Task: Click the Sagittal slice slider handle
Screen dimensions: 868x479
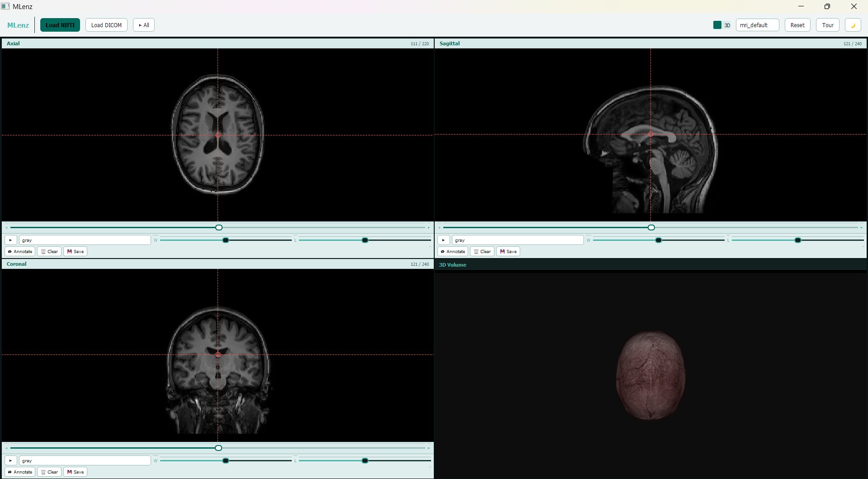Action: tap(651, 227)
